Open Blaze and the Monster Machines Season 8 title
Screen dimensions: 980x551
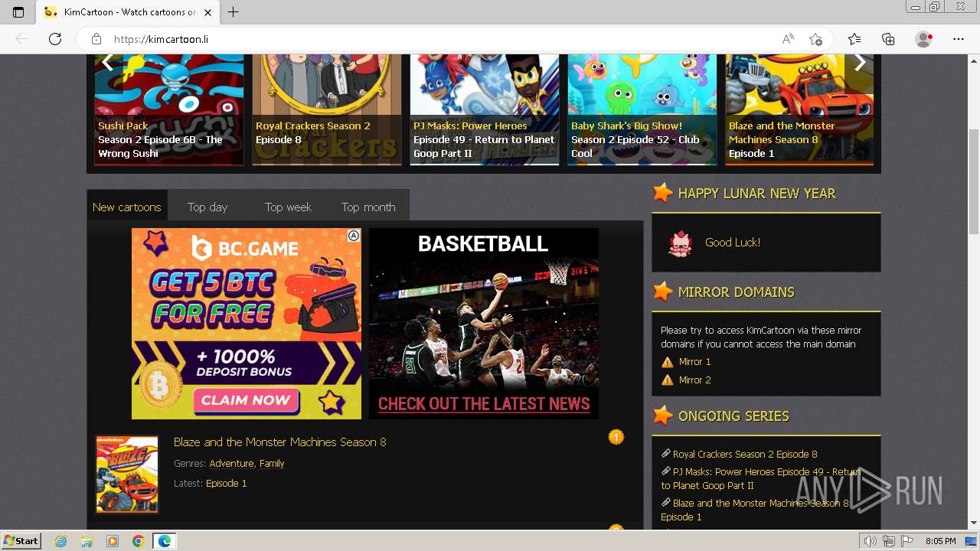(280, 442)
